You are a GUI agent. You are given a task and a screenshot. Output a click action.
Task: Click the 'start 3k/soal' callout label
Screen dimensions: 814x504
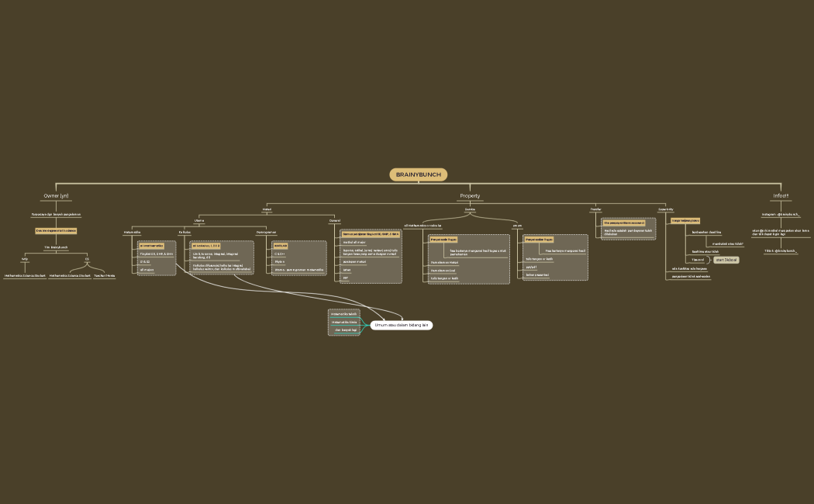click(x=726, y=260)
